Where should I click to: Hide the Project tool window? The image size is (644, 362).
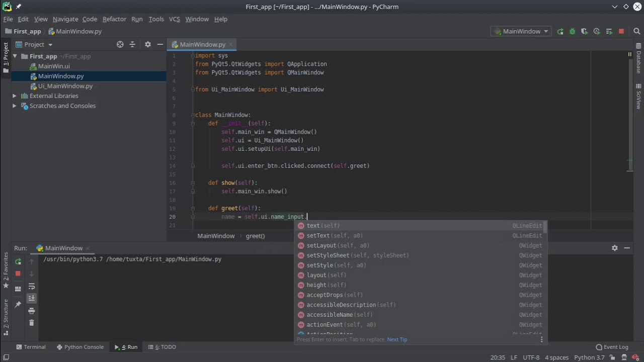159,44
